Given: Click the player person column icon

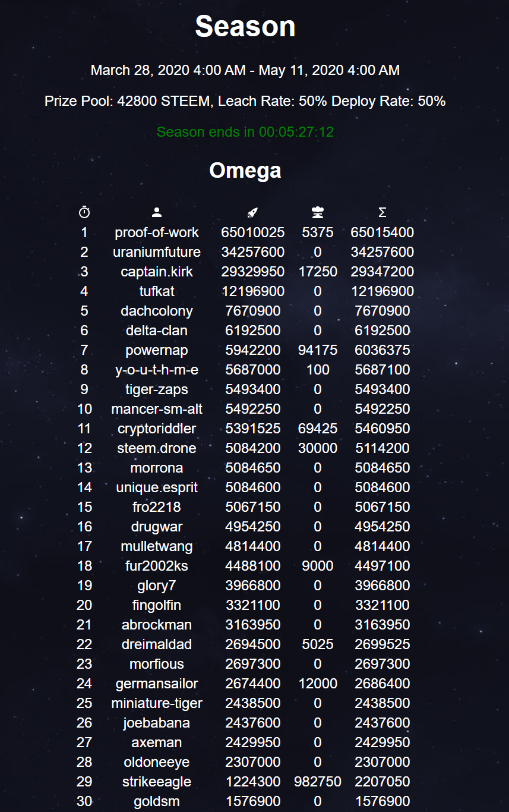Looking at the screenshot, I should pyautogui.click(x=157, y=212).
